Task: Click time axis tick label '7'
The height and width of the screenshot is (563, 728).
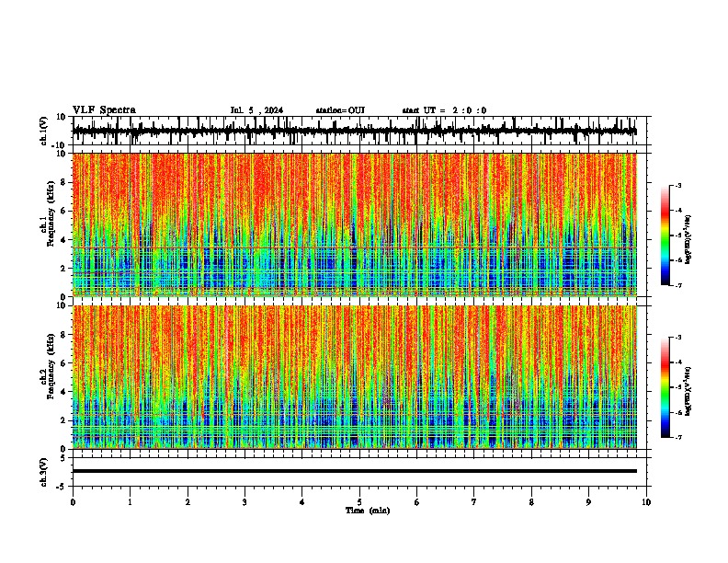Action: [x=474, y=502]
